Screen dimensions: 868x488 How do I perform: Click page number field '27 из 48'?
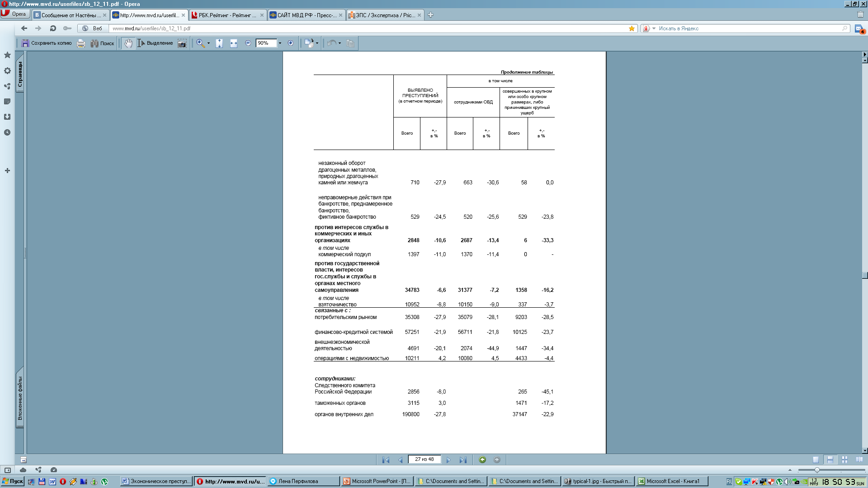click(424, 459)
